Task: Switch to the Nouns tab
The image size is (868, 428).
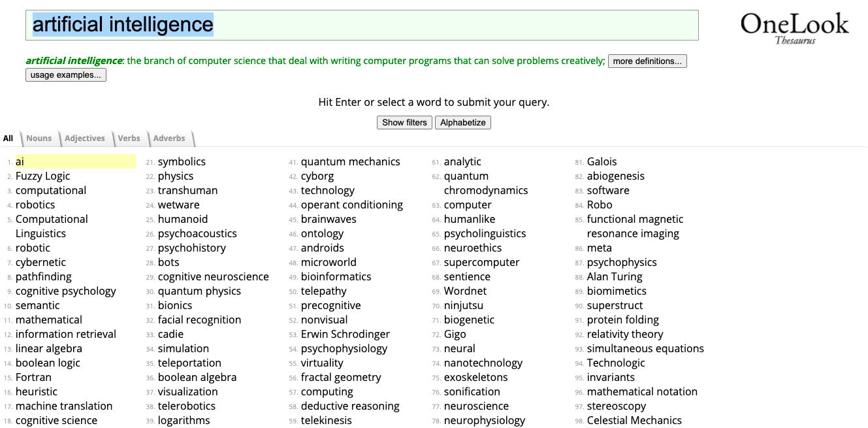Action: (x=39, y=138)
